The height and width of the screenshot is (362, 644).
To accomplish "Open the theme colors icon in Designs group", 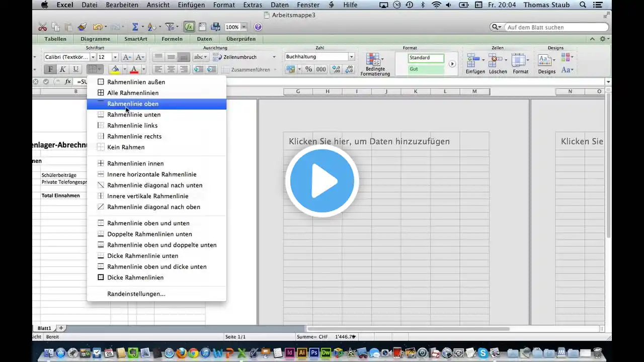I will (x=567, y=57).
